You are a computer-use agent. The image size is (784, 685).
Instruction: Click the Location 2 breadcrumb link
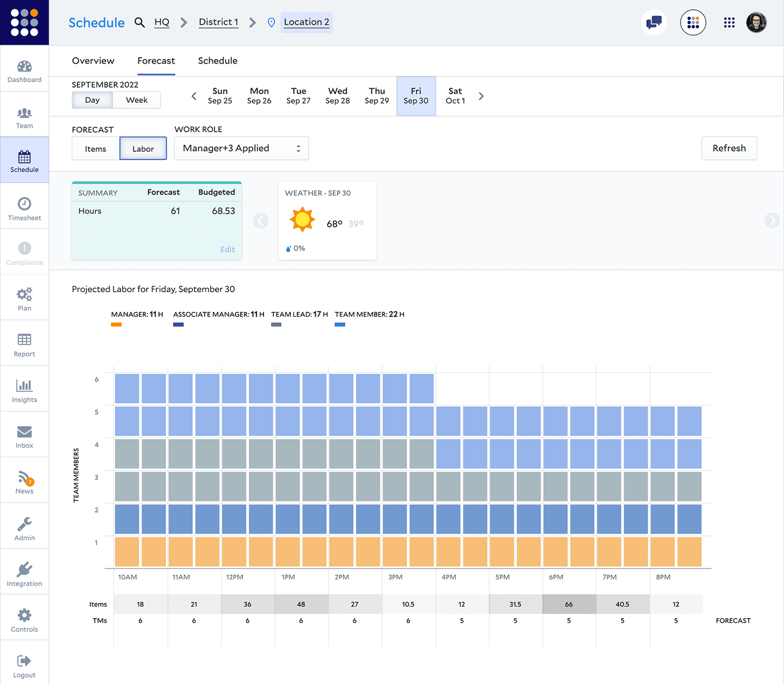(307, 22)
